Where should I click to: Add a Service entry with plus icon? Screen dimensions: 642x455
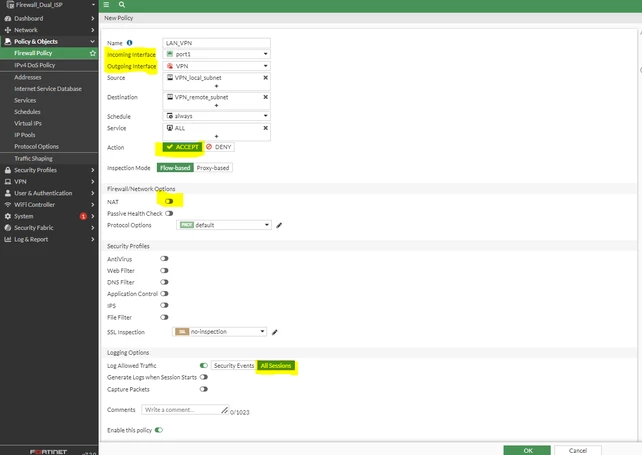click(x=217, y=136)
